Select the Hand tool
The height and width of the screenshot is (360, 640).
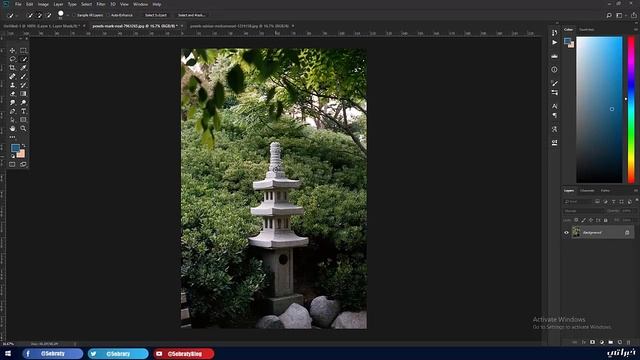[x=12, y=128]
